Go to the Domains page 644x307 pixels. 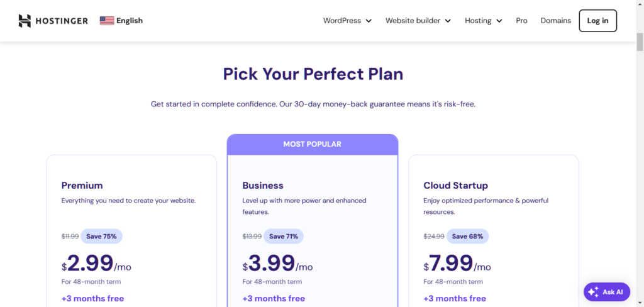(x=556, y=21)
